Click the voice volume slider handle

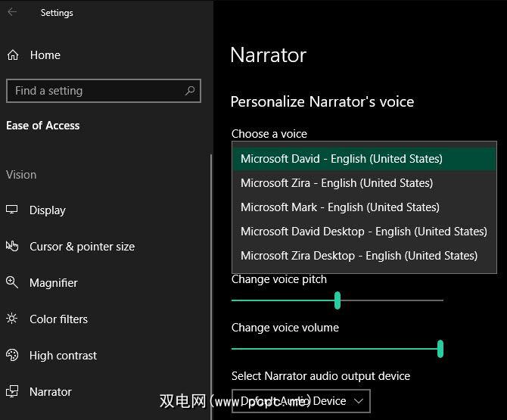tap(440, 349)
